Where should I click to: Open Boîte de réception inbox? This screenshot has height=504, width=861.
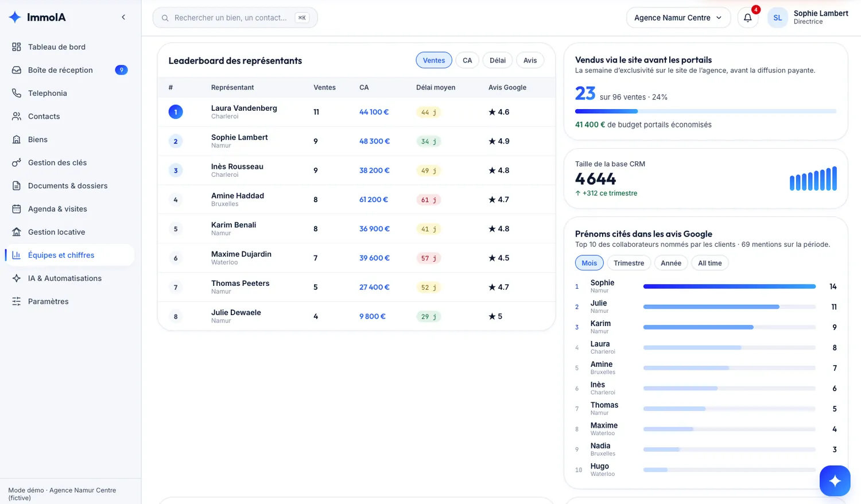coord(69,70)
